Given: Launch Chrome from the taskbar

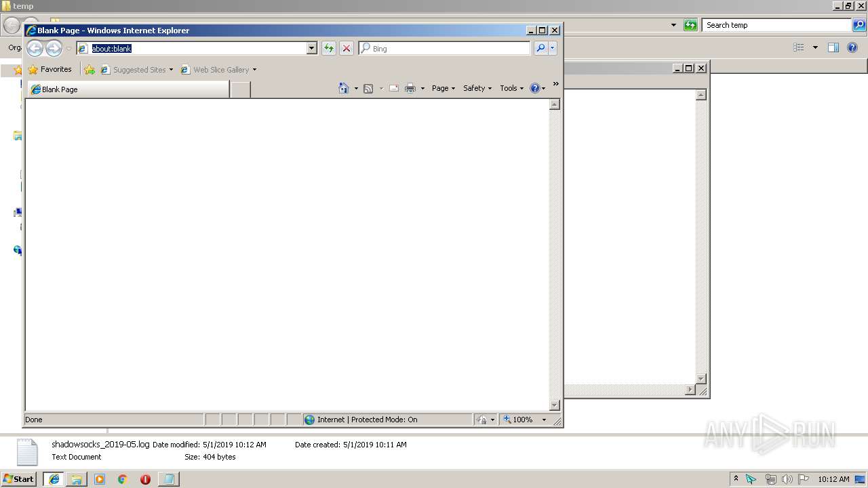Looking at the screenshot, I should [122, 479].
